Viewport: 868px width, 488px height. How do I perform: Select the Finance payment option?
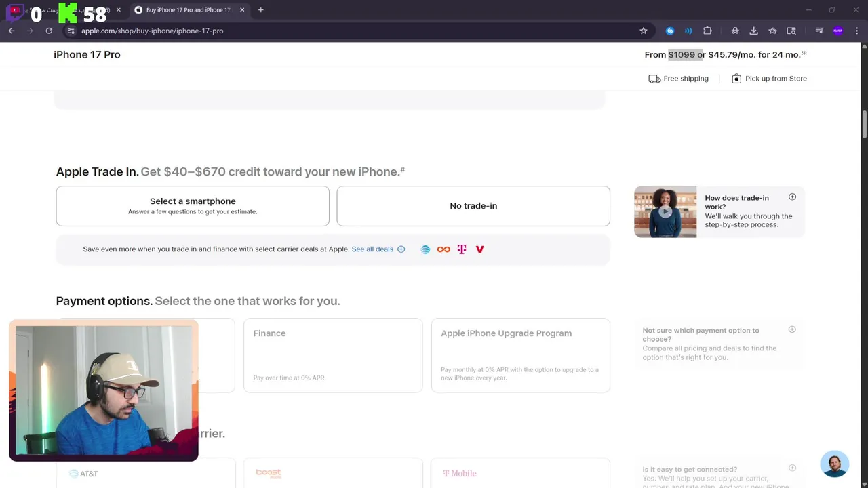point(333,355)
